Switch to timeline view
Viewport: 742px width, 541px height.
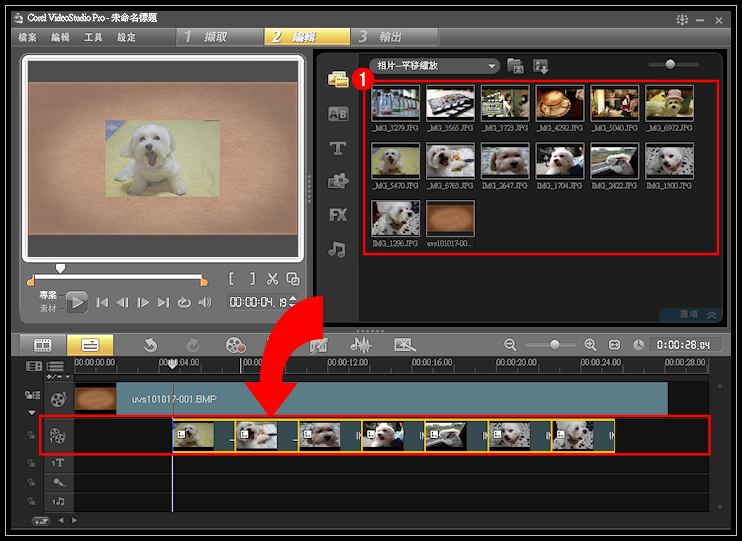[x=90, y=345]
